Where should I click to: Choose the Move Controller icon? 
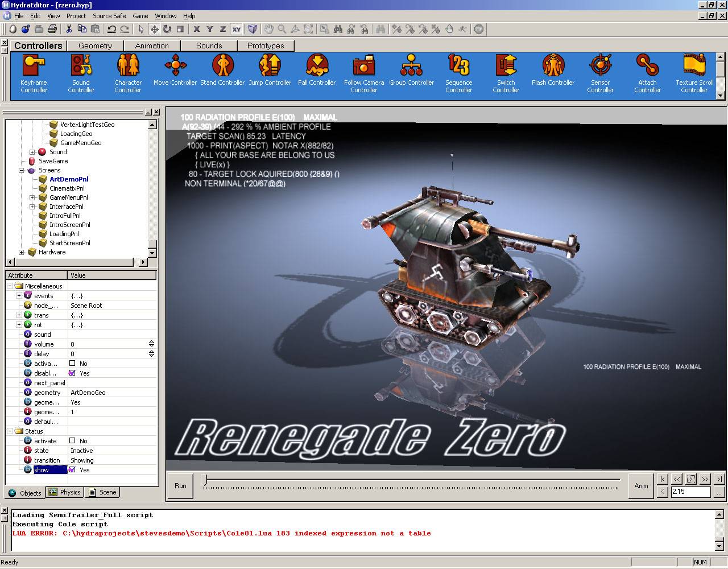(175, 66)
